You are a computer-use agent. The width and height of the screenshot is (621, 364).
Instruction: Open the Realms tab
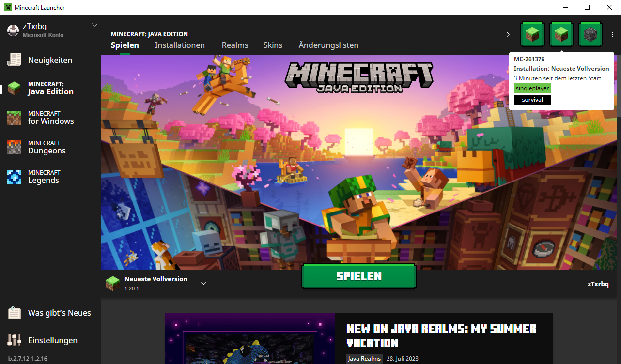[235, 45]
